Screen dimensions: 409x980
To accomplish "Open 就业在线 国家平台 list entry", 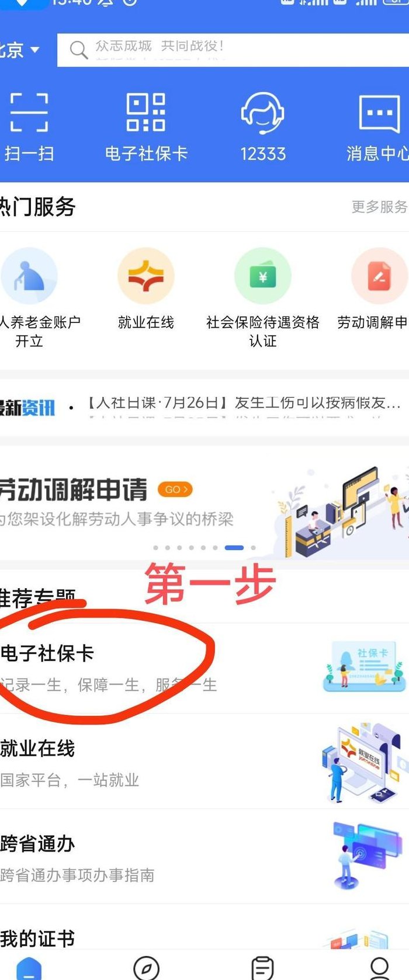I will pos(204,762).
